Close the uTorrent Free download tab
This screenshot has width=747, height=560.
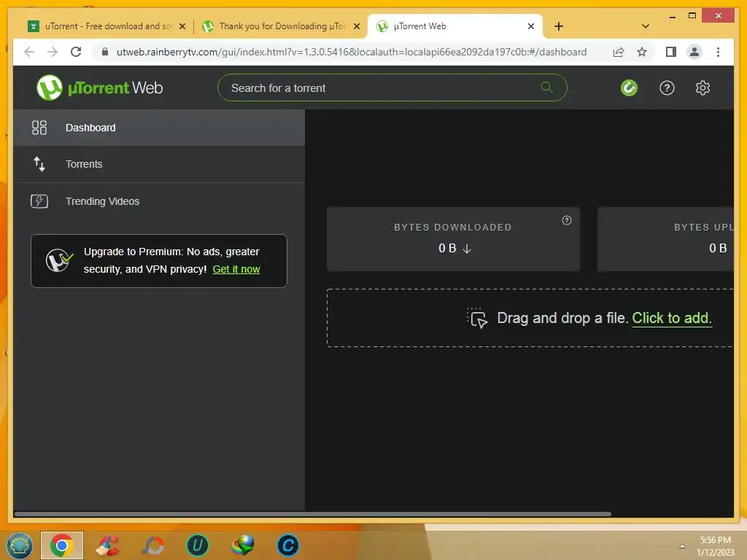click(182, 26)
